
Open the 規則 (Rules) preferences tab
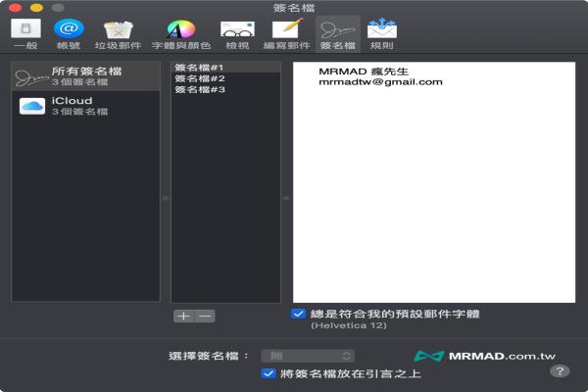pos(382,34)
